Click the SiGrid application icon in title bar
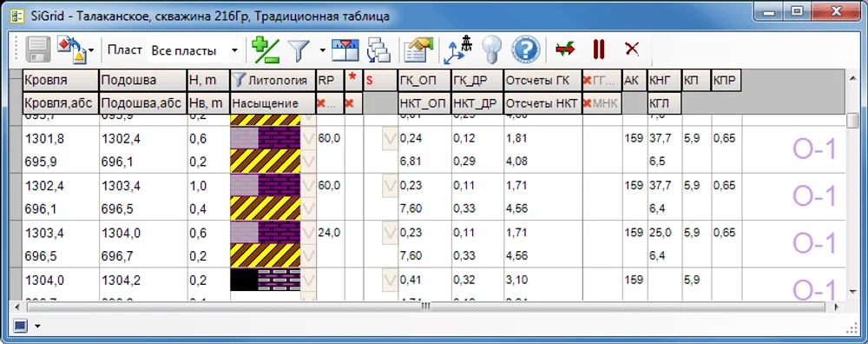The width and height of the screenshot is (868, 344). coord(17,16)
